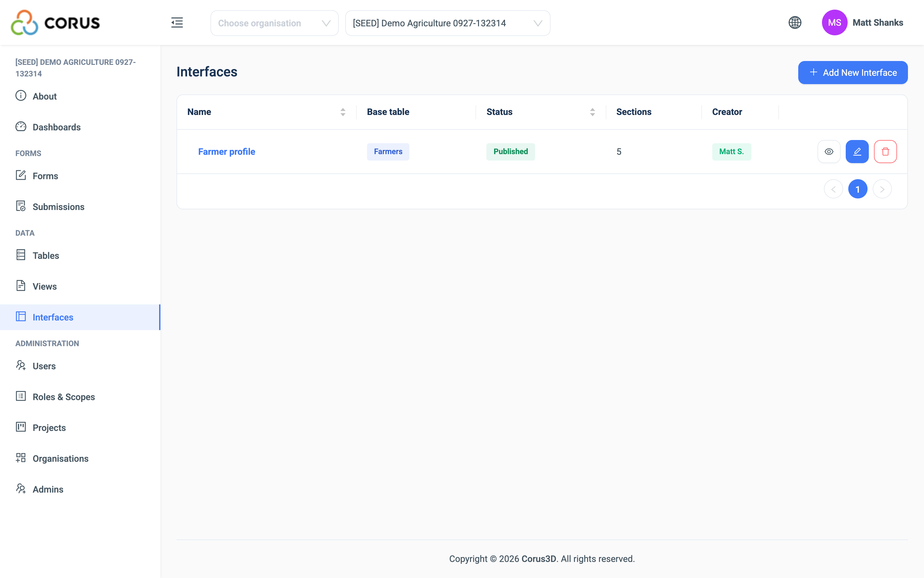
Task: Click the Add New Interface button
Action: click(852, 73)
